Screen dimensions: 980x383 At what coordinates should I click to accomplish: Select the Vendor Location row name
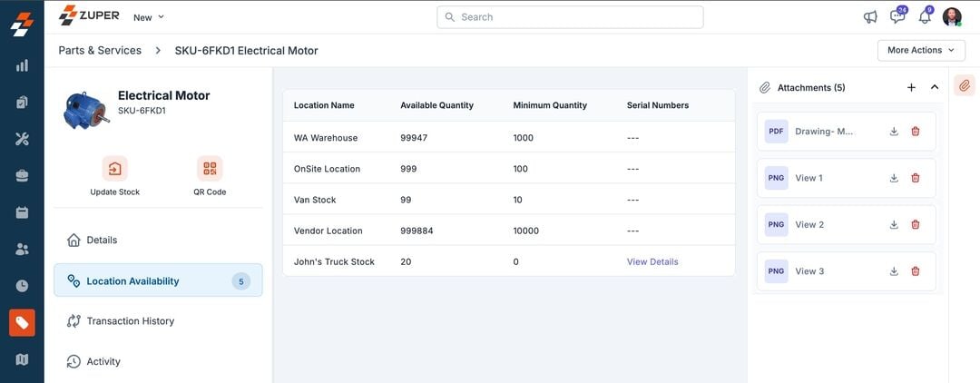[x=328, y=231]
